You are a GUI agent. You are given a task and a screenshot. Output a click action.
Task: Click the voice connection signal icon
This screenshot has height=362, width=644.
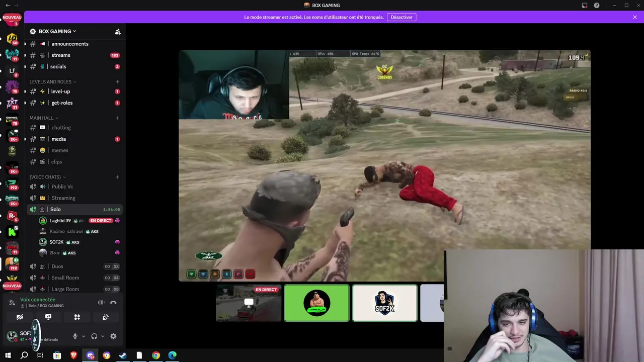12,302
